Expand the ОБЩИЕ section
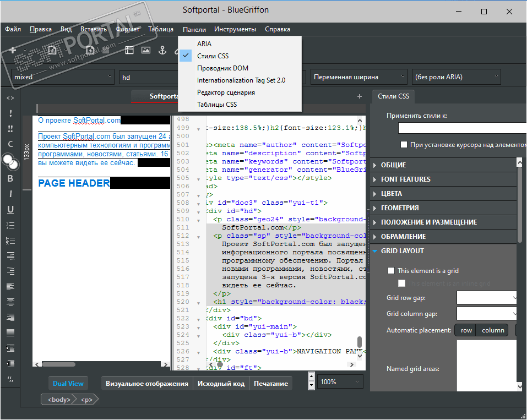Image resolution: width=527 pixels, height=420 pixels. pyautogui.click(x=443, y=165)
